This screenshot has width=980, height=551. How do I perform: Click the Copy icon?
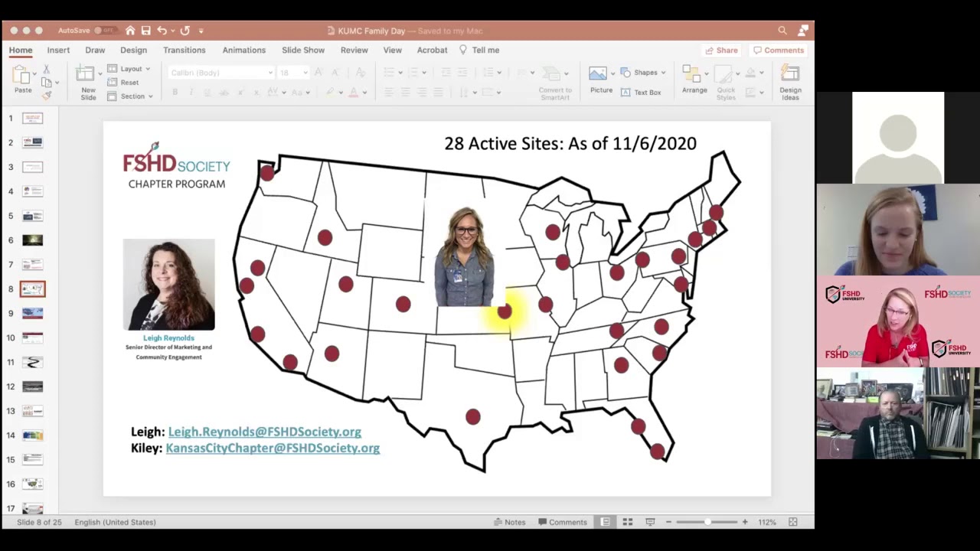[46, 82]
